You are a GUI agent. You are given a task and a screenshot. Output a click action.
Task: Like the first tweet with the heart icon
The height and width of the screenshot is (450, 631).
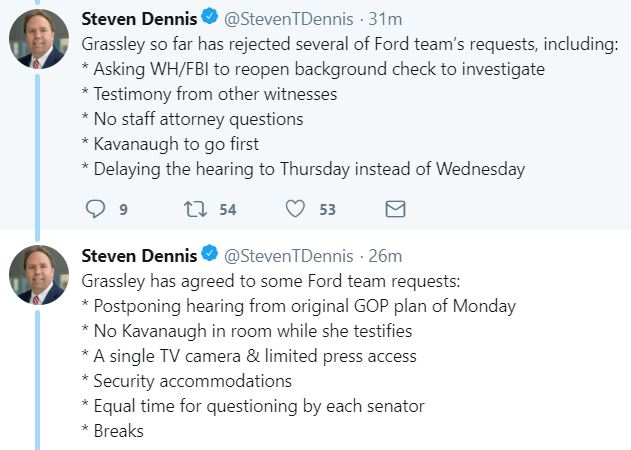tap(295, 209)
